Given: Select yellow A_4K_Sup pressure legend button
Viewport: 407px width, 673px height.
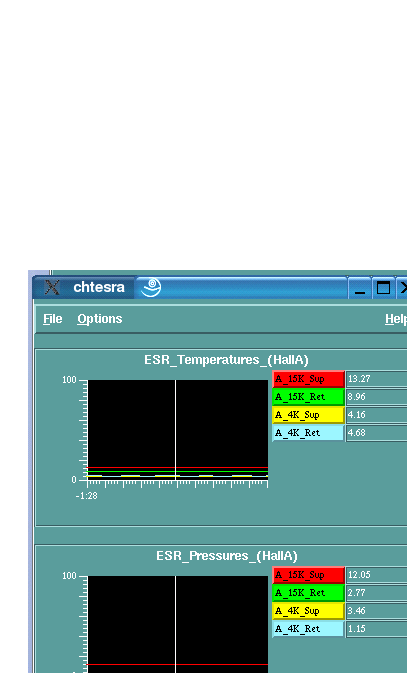Looking at the screenshot, I should pos(308,611).
